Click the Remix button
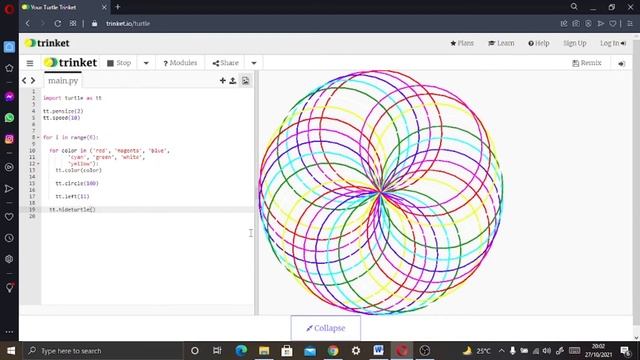Viewport: 640px width, 360px height. coord(587,63)
